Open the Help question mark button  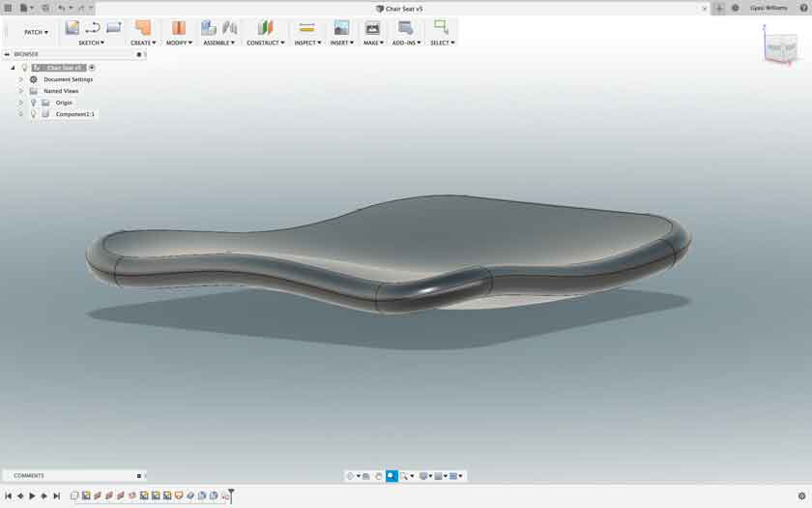pos(803,8)
